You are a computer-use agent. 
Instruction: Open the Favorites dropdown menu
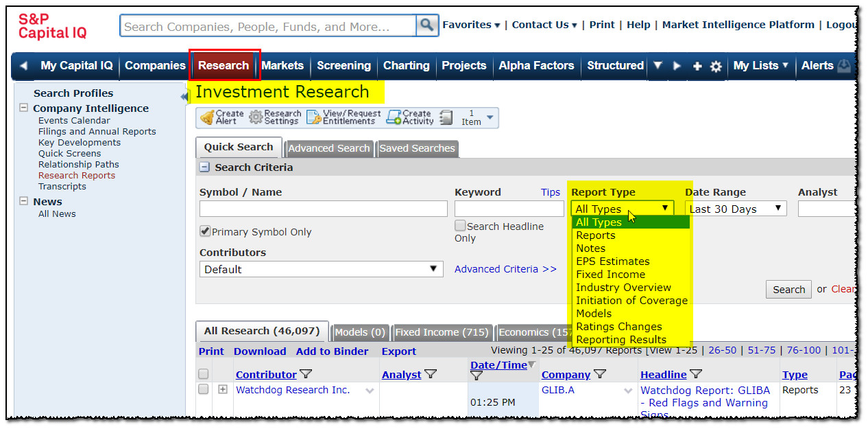[x=471, y=25]
